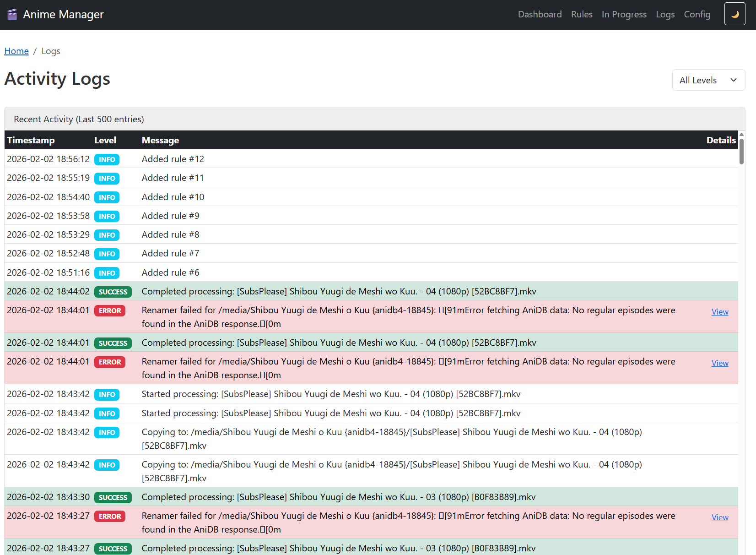756x555 pixels.
Task: Click the Timestamp column header
Action: point(31,140)
